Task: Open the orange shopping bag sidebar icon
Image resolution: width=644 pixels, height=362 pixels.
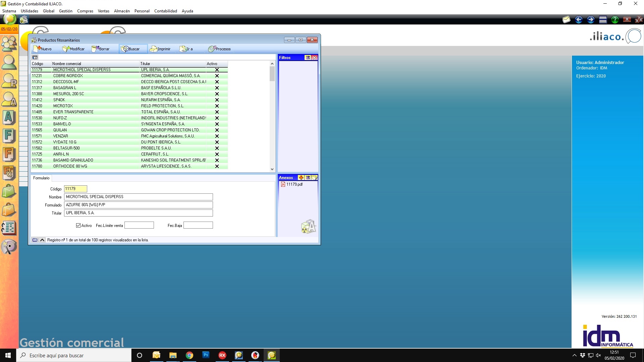Action: pyautogui.click(x=9, y=210)
